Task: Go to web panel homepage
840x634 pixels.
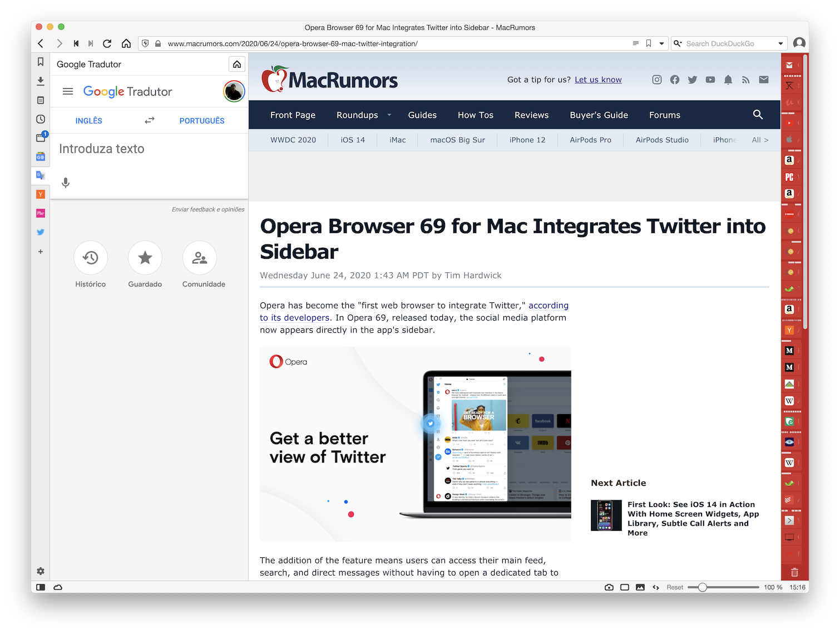Action: coord(237,65)
